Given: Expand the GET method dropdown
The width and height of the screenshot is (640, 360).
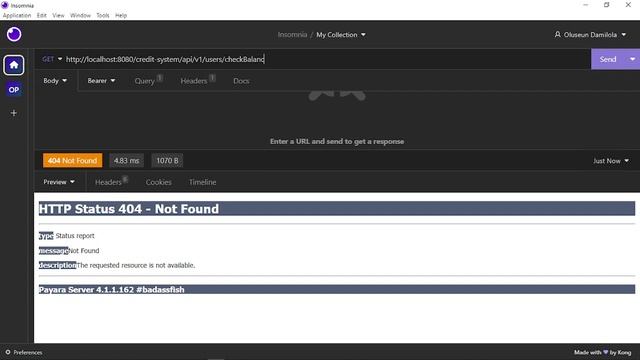Looking at the screenshot, I should (52, 59).
